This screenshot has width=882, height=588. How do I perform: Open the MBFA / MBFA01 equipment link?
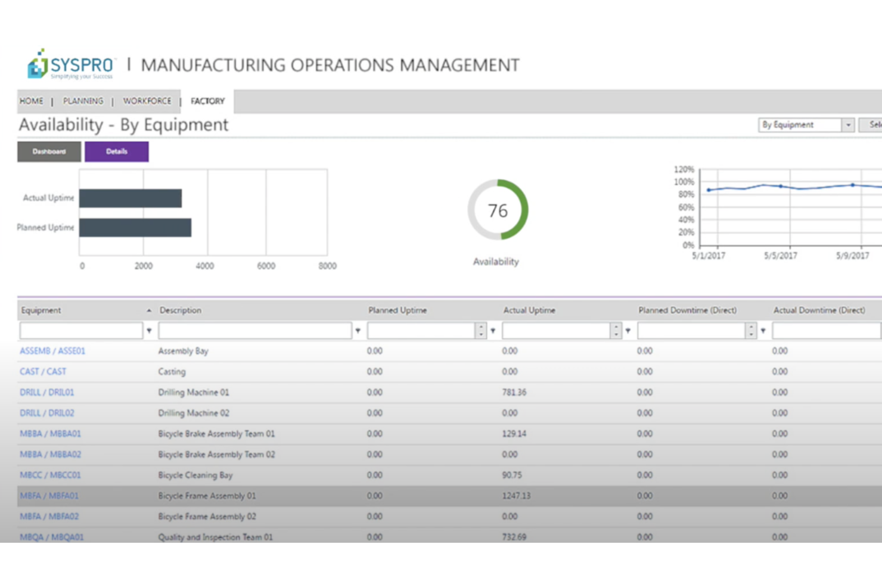point(49,496)
